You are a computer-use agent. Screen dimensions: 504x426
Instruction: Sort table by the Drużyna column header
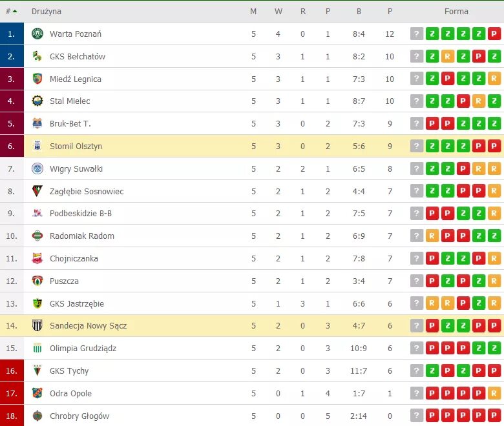47,12
